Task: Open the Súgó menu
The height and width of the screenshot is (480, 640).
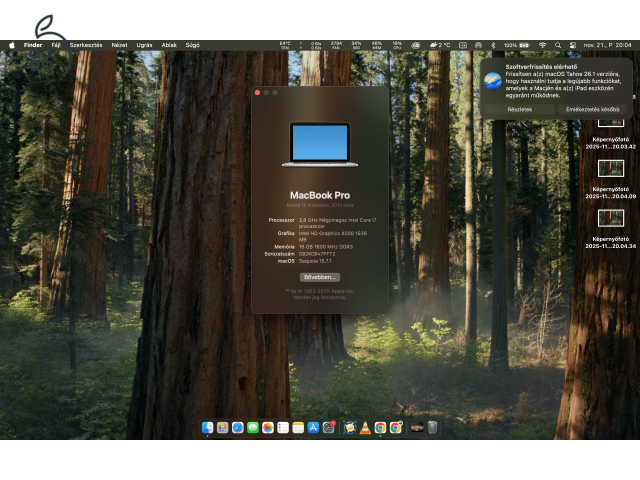Action: tap(193, 45)
